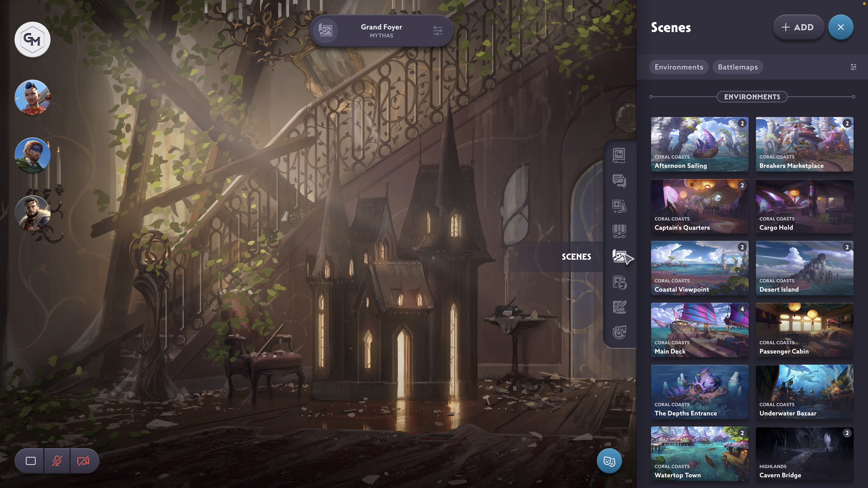This screenshot has height=488, width=868.
Task: Select the Environments tab
Action: click(679, 67)
